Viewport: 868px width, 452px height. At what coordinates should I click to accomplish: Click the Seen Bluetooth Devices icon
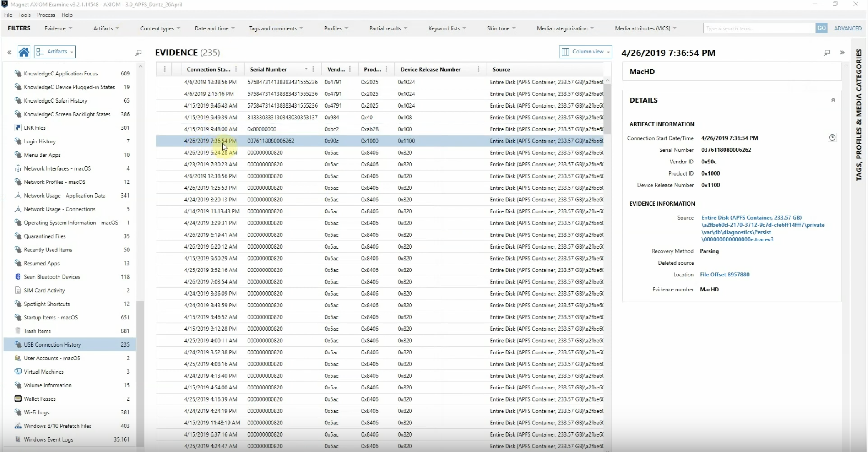[18, 277]
